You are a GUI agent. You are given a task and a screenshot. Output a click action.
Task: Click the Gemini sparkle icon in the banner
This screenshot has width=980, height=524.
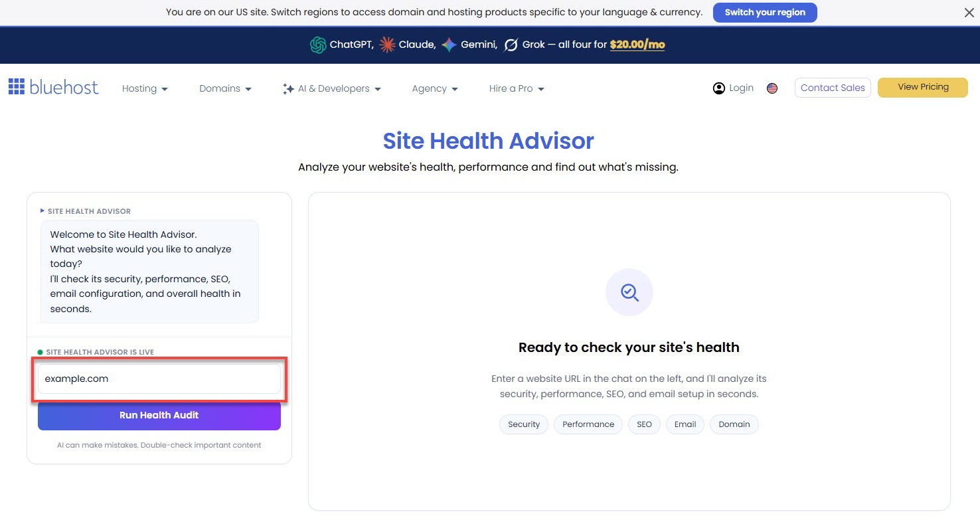click(449, 44)
